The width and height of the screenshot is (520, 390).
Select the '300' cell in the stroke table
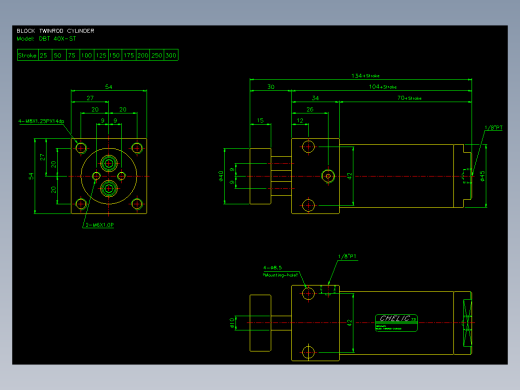[171, 55]
